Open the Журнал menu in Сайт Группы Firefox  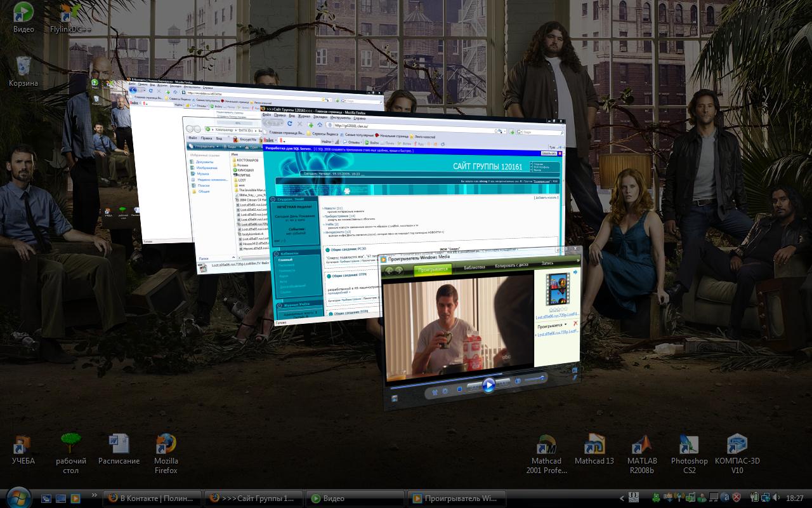pos(304,116)
